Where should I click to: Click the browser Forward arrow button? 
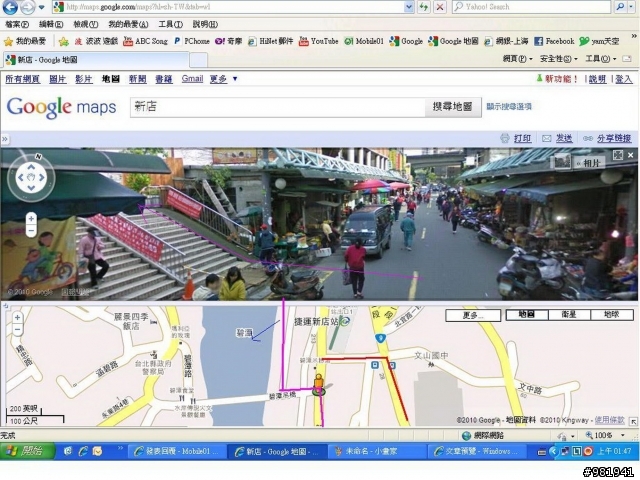[27, 7]
